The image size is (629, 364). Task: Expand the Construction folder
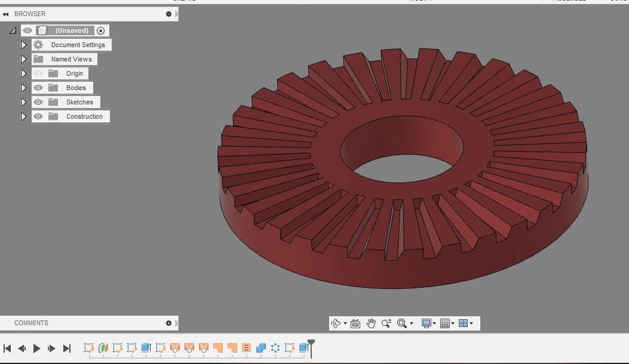tap(23, 116)
